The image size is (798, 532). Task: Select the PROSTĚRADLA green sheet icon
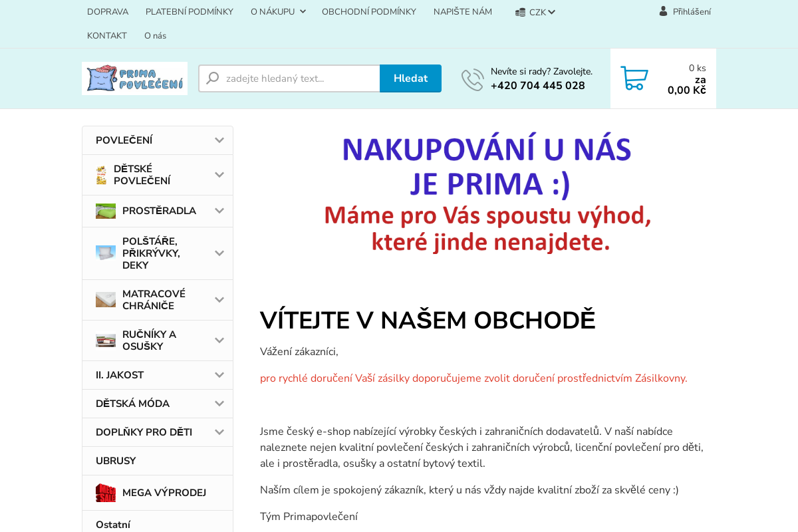106,210
